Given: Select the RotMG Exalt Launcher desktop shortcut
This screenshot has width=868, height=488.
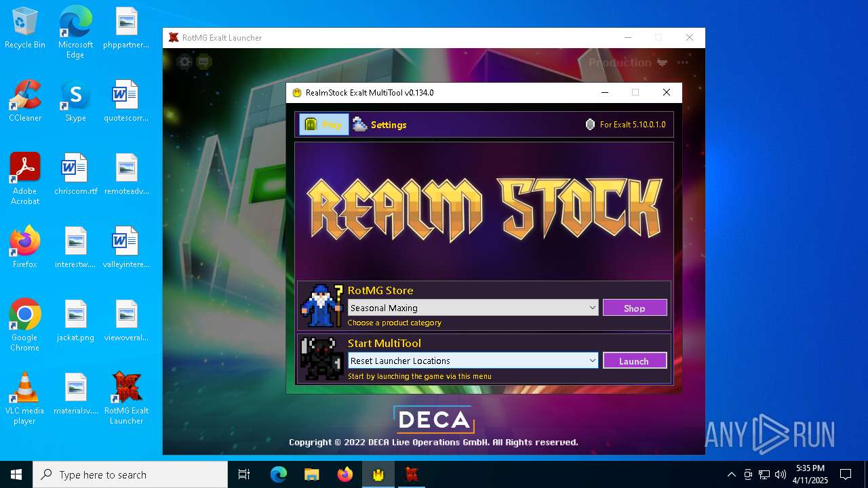Looking at the screenshot, I should pos(126,399).
